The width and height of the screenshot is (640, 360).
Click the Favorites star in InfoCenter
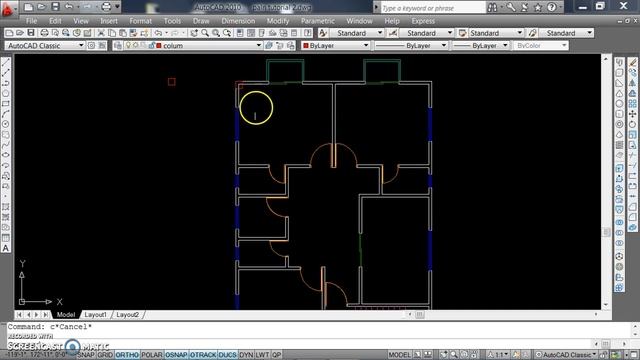point(538,7)
